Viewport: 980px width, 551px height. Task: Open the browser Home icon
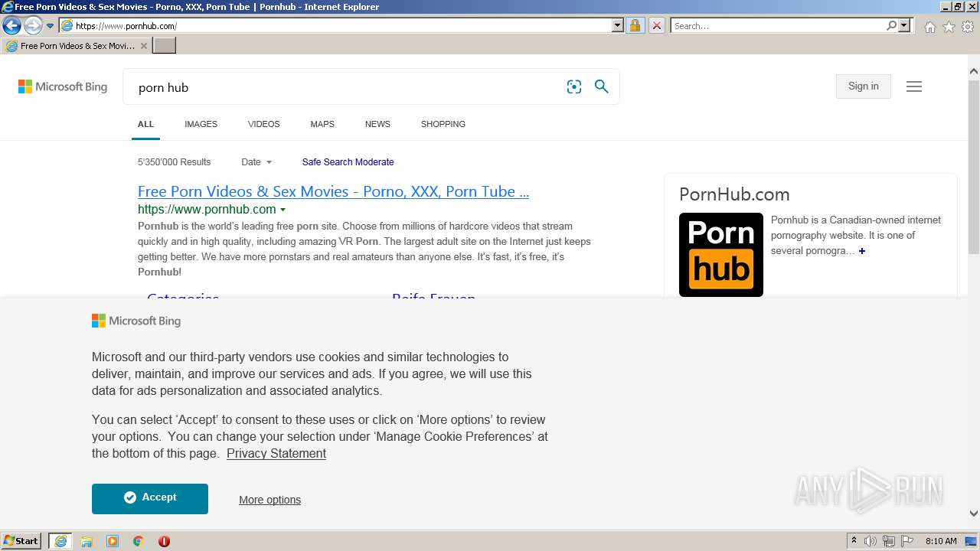pyautogui.click(x=929, y=27)
